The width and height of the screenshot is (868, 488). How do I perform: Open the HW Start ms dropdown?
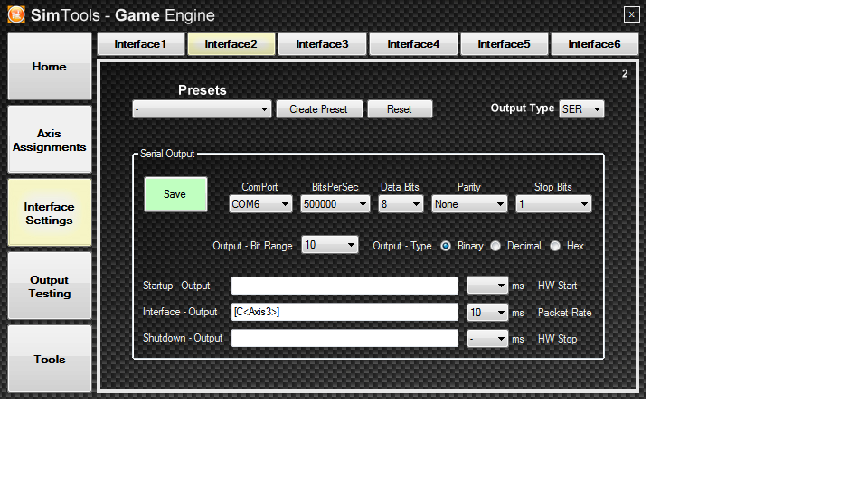[487, 286]
